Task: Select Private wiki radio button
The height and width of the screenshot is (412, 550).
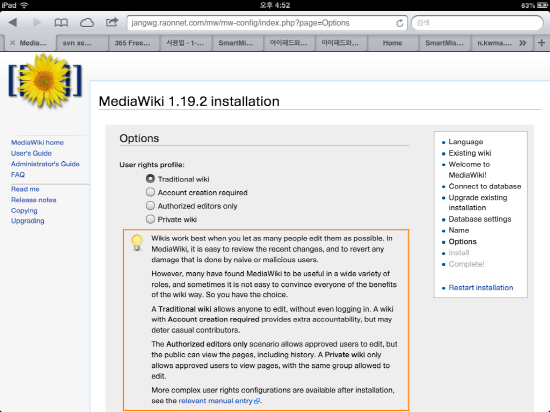Action: coord(150,219)
